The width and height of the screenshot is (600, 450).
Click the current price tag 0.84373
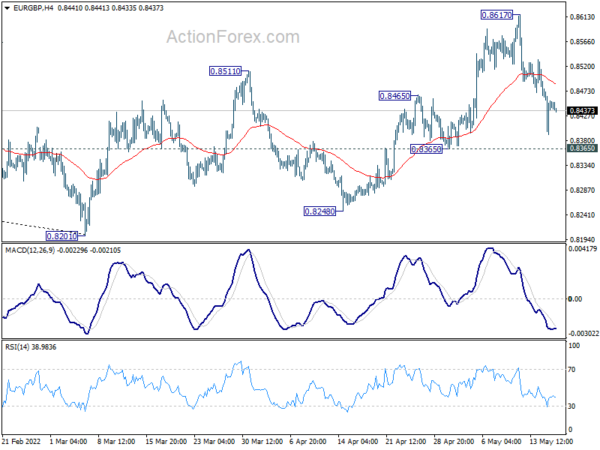tap(582, 111)
